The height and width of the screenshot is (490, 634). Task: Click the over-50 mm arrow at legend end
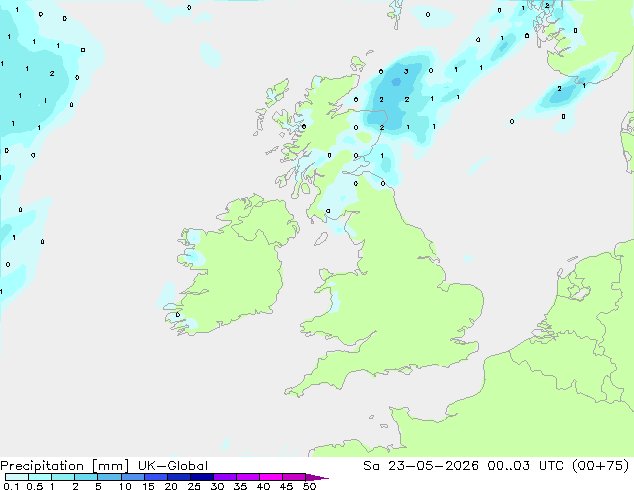point(317,477)
